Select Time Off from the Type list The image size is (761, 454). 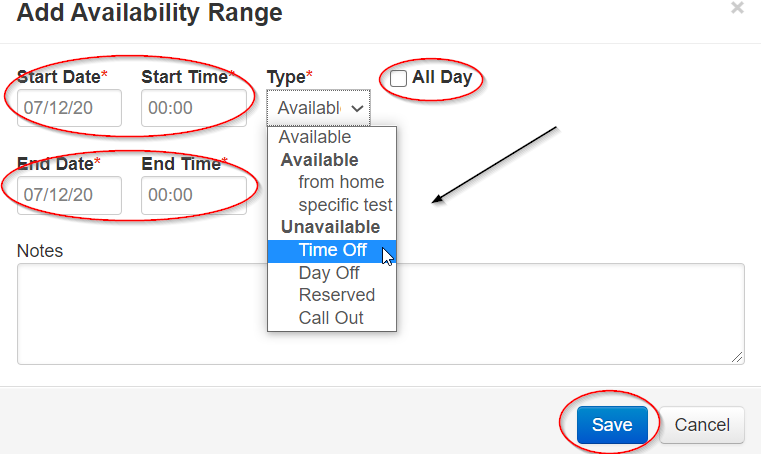[332, 251]
